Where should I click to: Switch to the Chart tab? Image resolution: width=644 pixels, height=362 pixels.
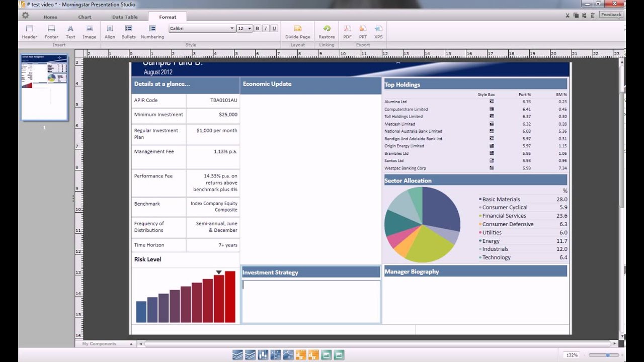[x=85, y=17]
